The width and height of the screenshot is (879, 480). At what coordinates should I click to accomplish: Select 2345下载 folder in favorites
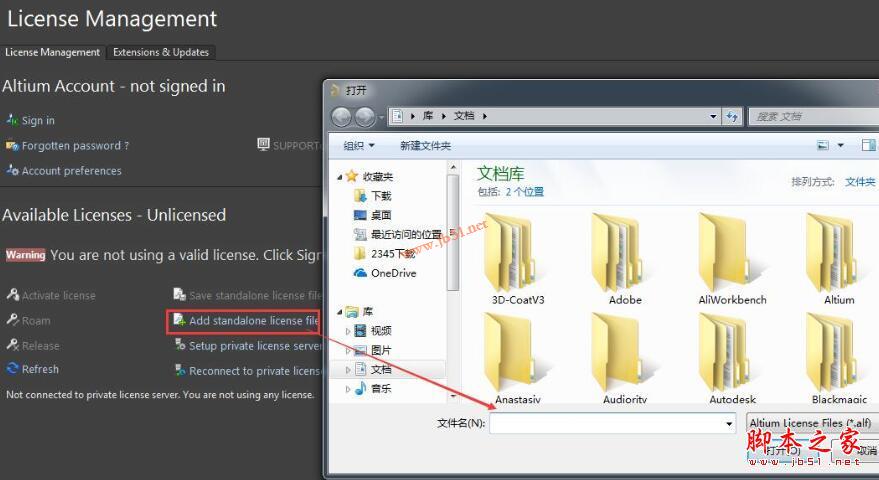pyautogui.click(x=392, y=253)
